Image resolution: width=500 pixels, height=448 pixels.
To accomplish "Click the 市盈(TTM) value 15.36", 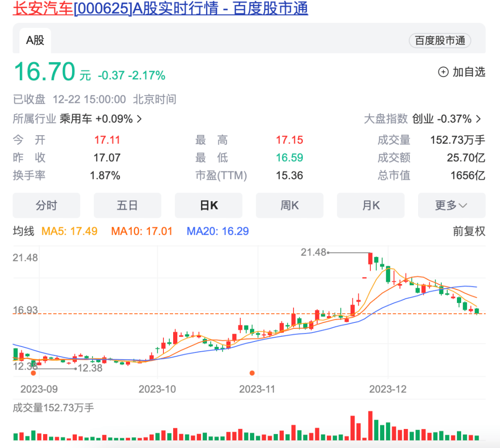I will [x=289, y=176].
